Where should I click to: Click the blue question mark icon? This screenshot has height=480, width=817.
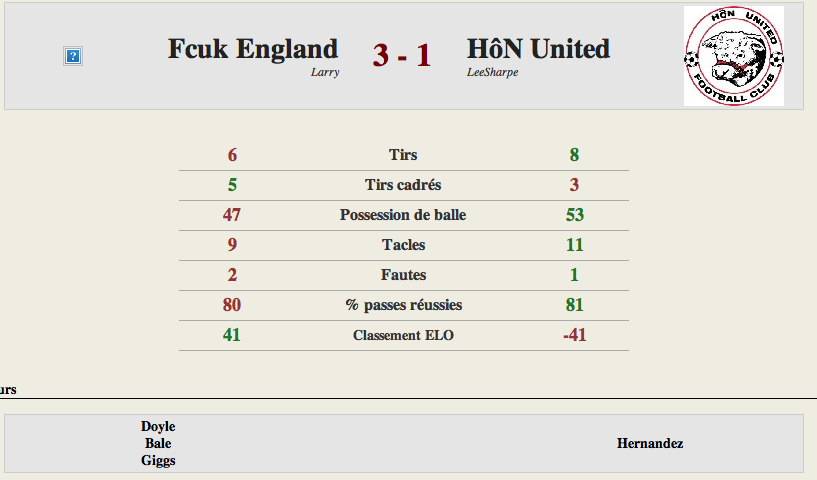pos(73,56)
